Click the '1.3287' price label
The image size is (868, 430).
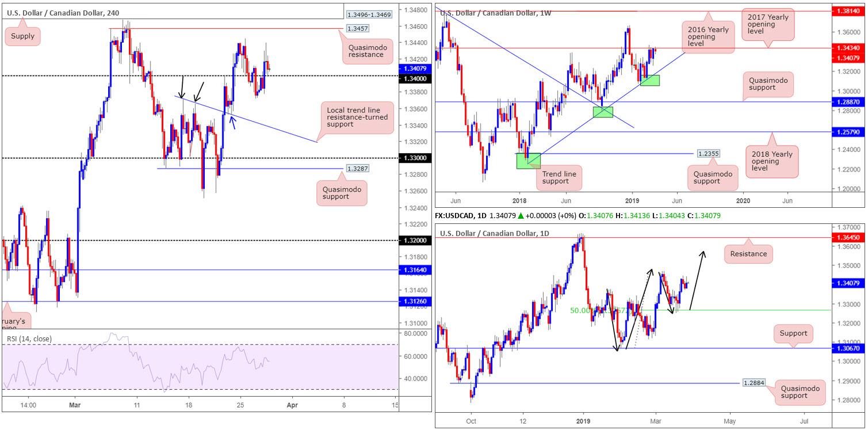tap(358, 169)
